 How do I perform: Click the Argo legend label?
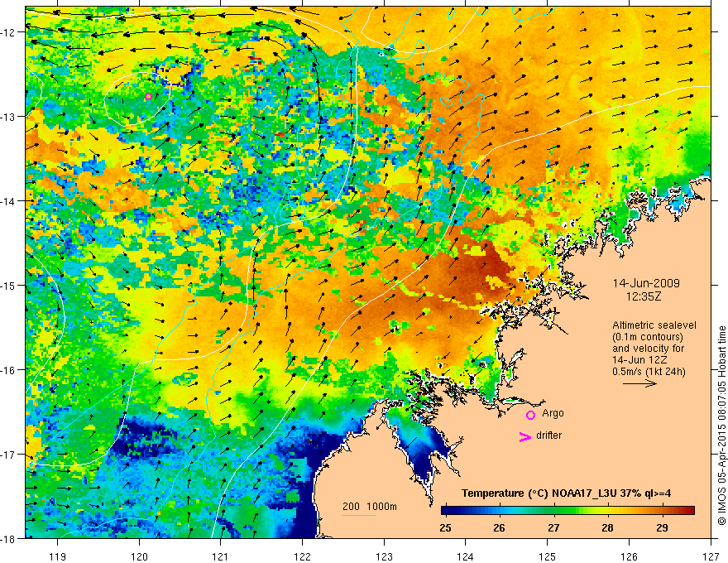click(553, 413)
